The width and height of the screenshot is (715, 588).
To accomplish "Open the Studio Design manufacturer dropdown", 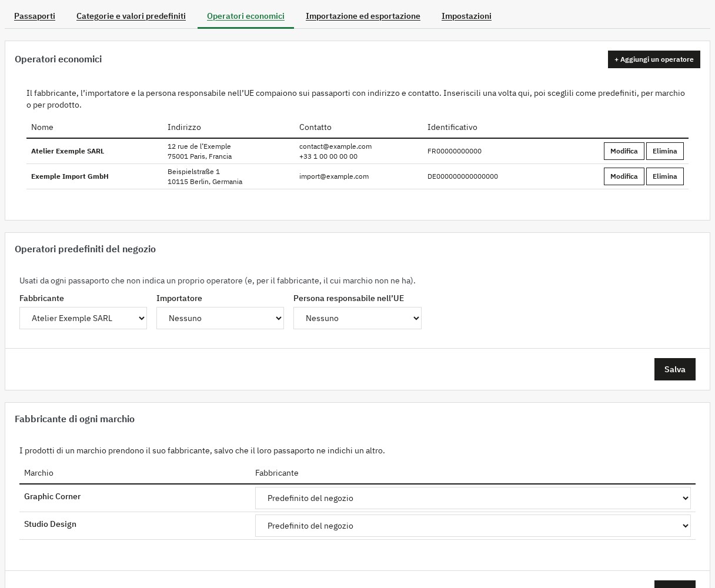I will pyautogui.click(x=473, y=526).
